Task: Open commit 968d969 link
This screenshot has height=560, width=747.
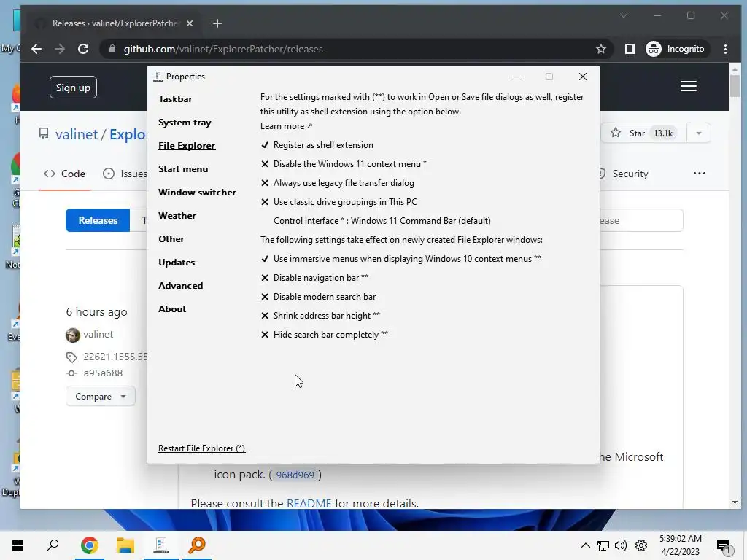Action: click(x=295, y=475)
